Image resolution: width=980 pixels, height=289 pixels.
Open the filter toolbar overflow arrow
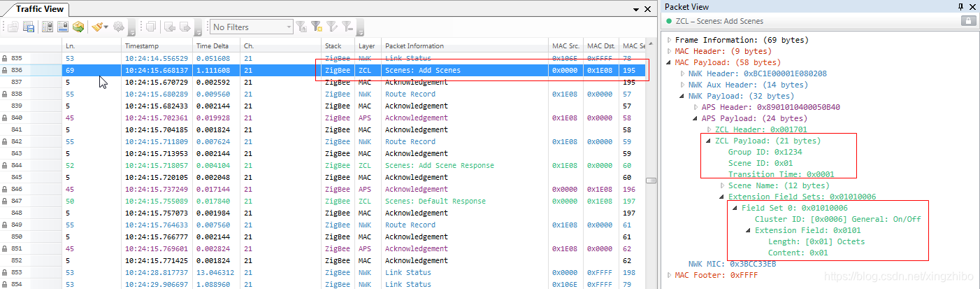coord(359,28)
